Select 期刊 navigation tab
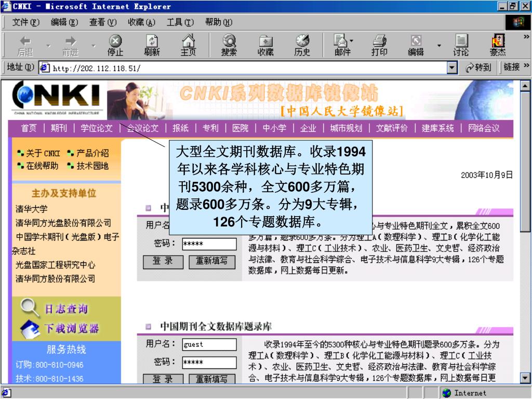 [59, 128]
